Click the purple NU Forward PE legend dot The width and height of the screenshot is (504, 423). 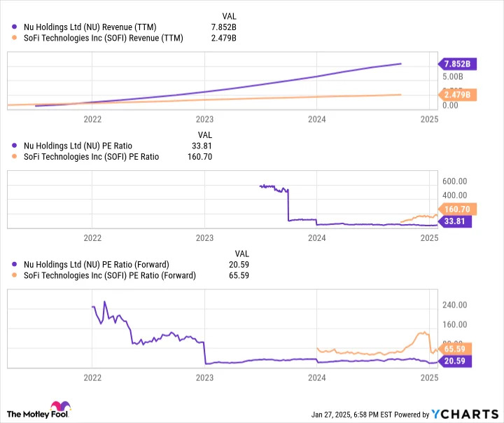[x=14, y=265]
